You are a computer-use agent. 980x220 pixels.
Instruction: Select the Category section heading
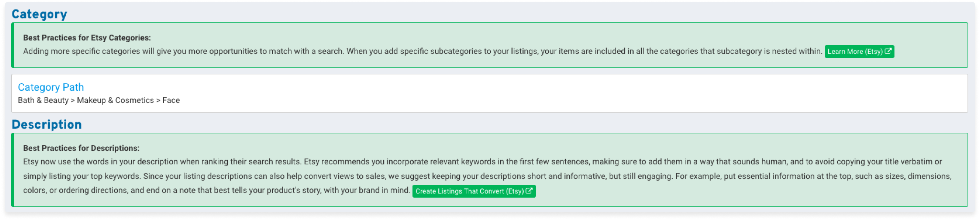[39, 14]
